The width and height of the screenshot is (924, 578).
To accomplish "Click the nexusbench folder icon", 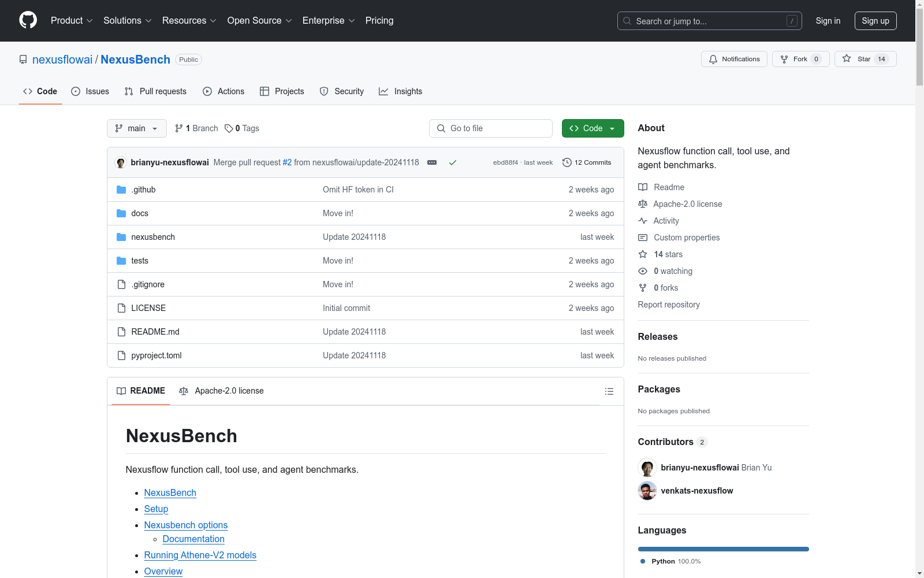I will (x=121, y=237).
